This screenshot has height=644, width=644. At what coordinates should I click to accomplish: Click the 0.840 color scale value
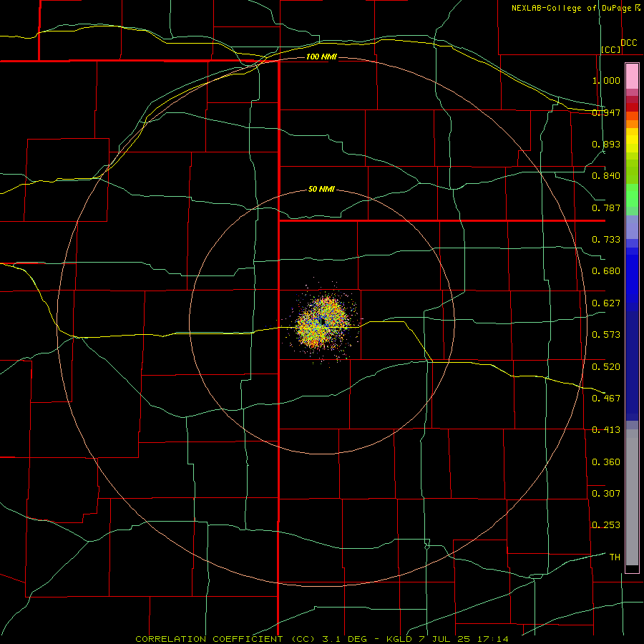point(606,176)
